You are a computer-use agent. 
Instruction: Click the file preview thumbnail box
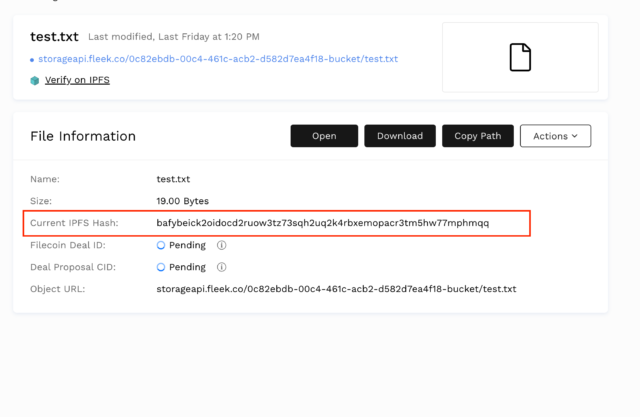click(x=520, y=57)
